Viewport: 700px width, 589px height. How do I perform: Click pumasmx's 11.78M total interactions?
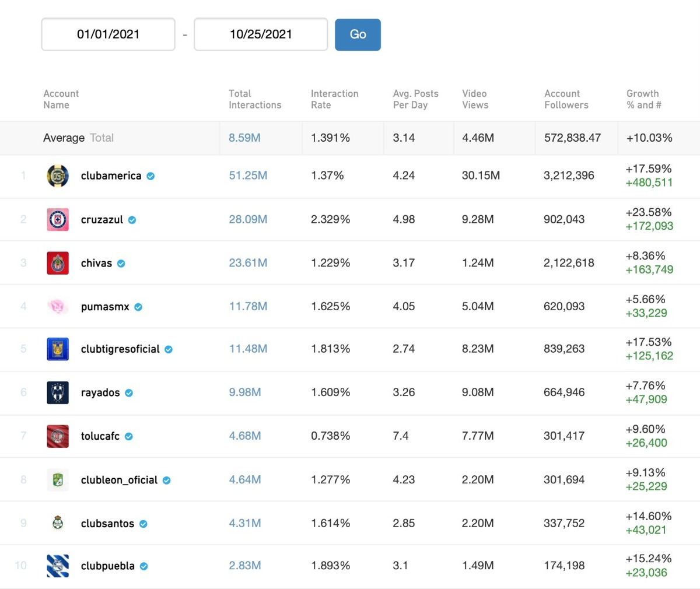[248, 306]
